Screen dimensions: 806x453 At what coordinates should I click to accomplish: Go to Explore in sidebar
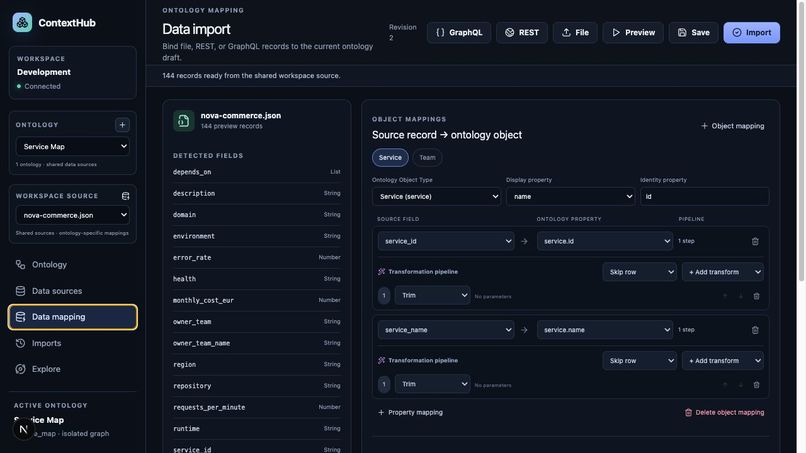click(x=72, y=369)
